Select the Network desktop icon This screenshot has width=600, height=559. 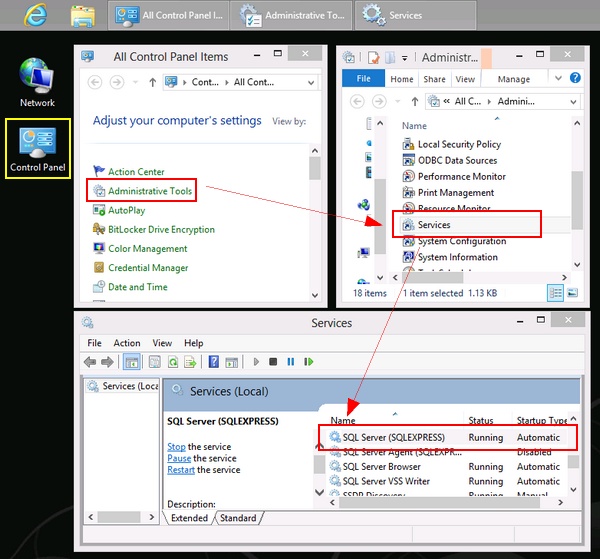click(x=37, y=82)
